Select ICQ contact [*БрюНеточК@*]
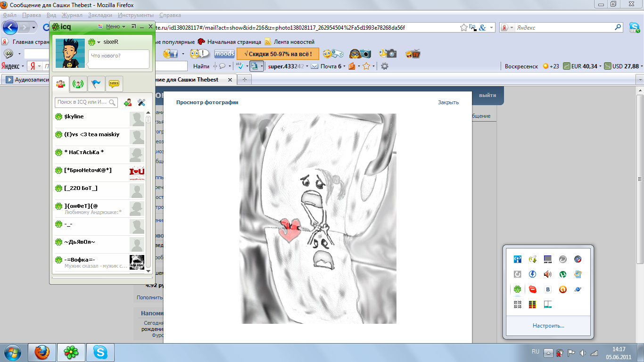This screenshot has width=644, height=362. coord(99,173)
